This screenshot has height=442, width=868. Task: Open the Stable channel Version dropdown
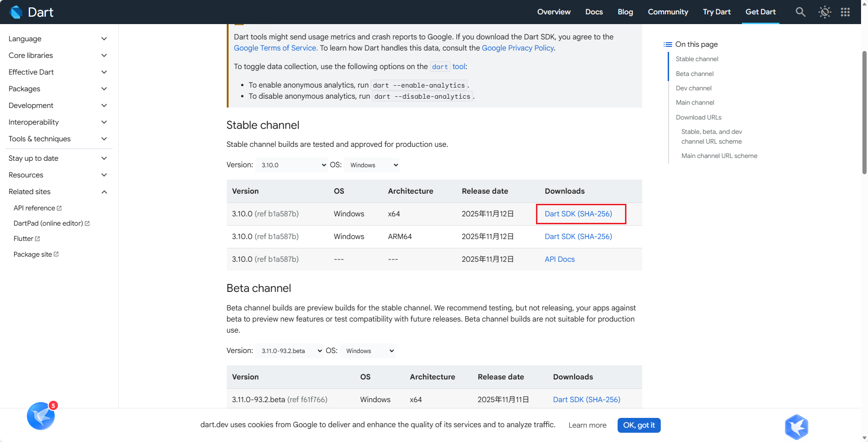(292, 165)
